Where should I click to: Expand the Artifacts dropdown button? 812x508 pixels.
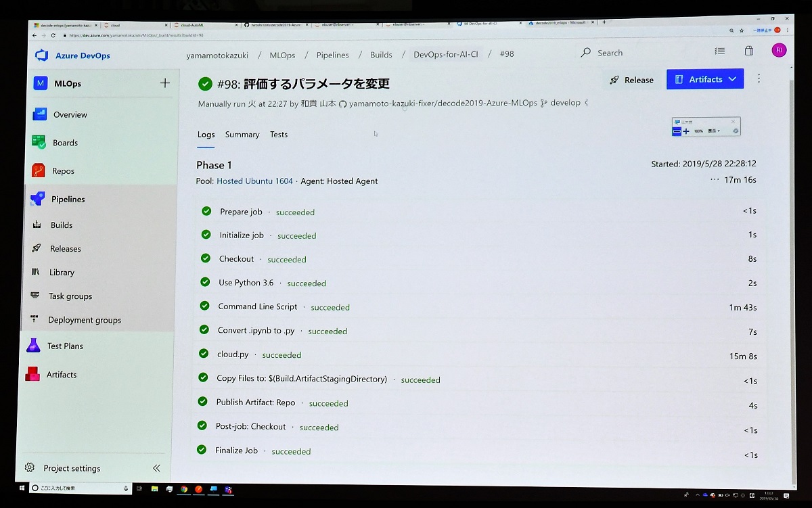(x=705, y=79)
